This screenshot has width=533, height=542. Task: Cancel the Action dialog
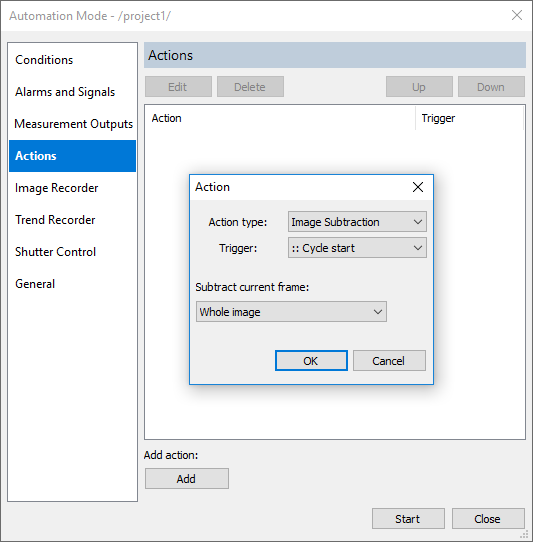[389, 361]
